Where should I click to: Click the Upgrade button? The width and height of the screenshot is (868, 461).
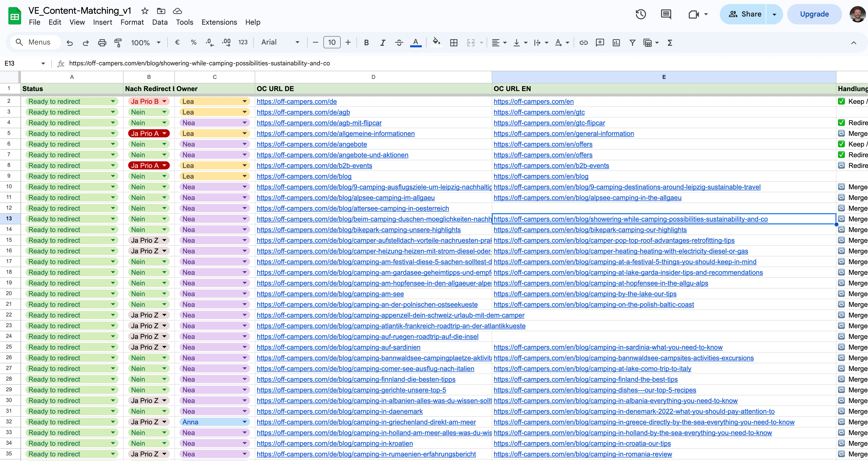(814, 14)
